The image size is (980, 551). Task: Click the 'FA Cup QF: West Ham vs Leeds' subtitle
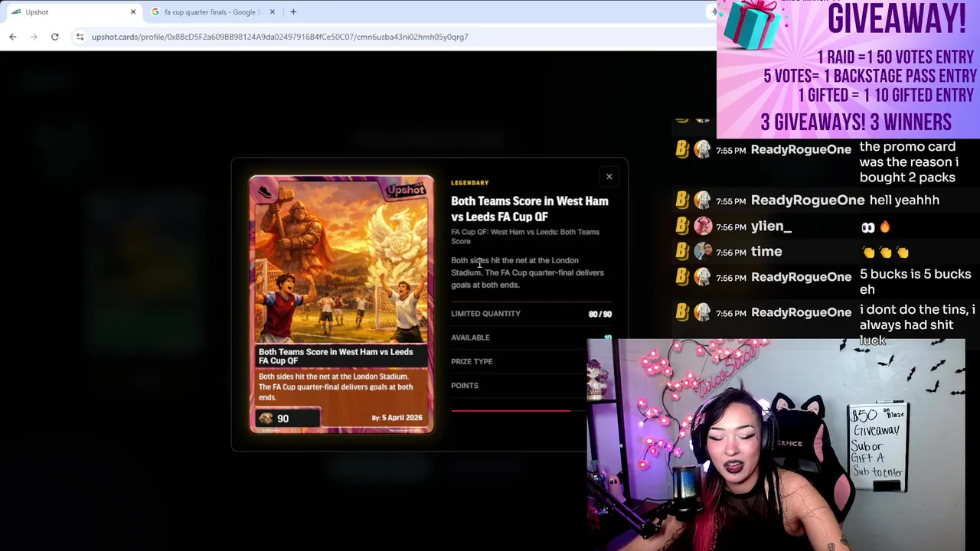525,236
